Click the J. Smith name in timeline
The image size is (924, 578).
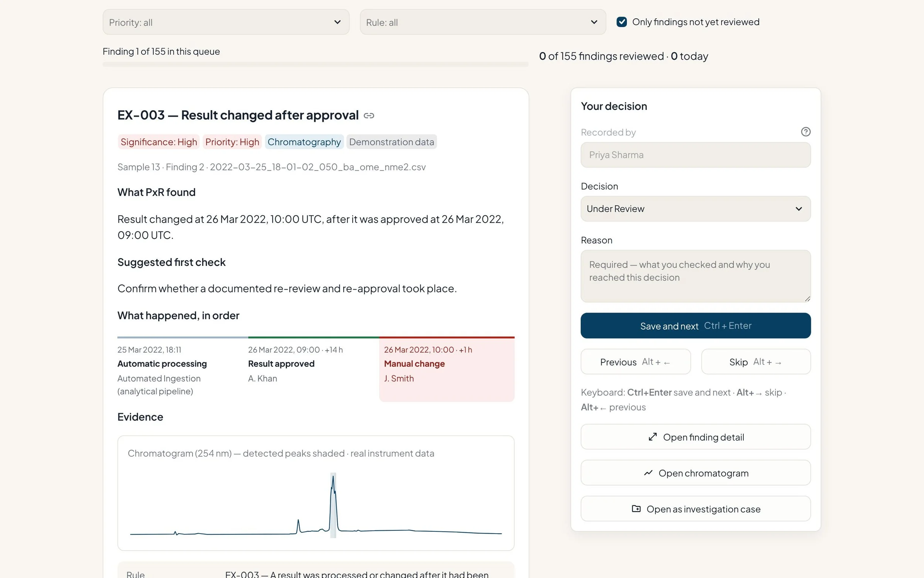tap(399, 378)
